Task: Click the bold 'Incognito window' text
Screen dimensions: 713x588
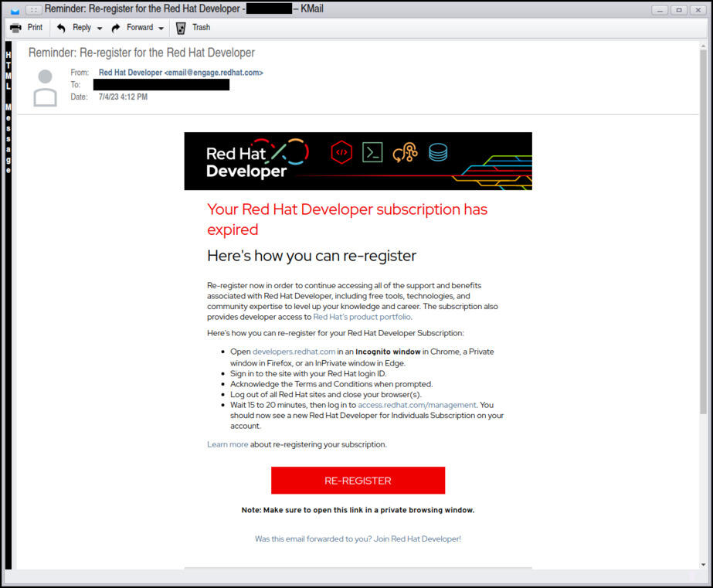Action: pos(388,352)
